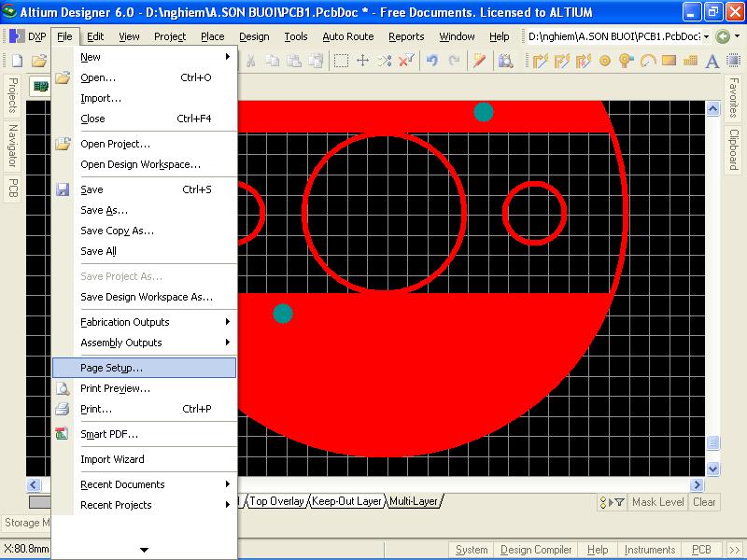Click the horizontal scrollbar right arrow

[x=697, y=484]
